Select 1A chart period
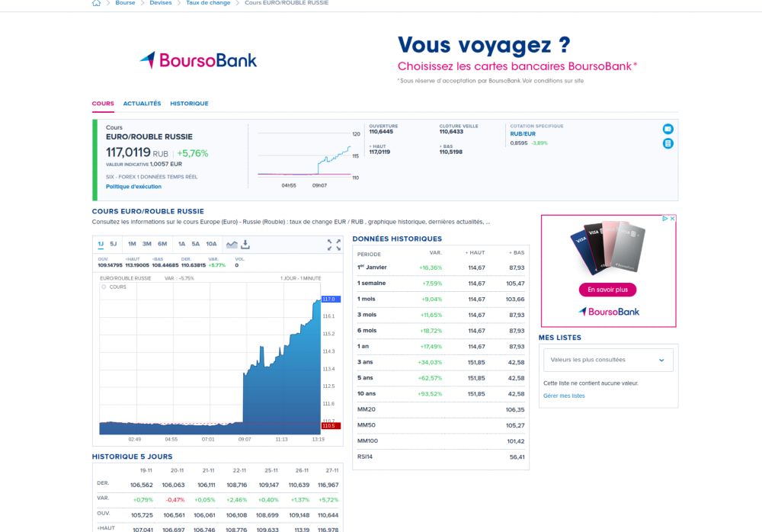The image size is (762, 532). click(182, 244)
